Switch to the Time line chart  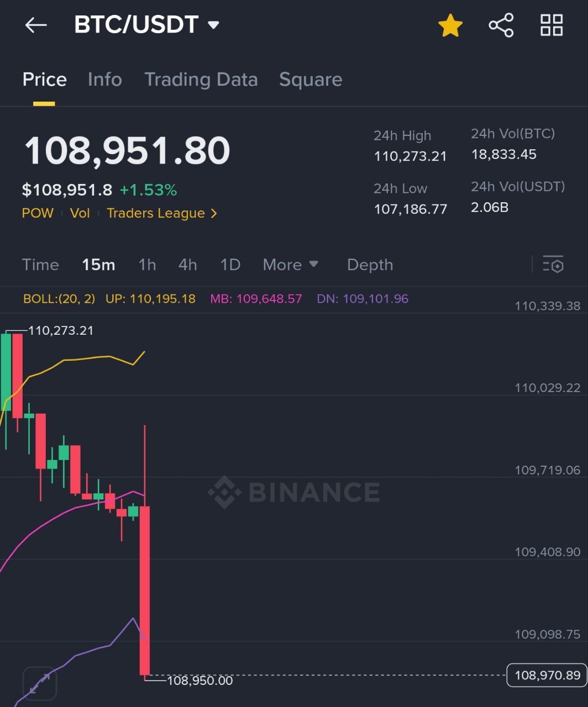click(40, 265)
